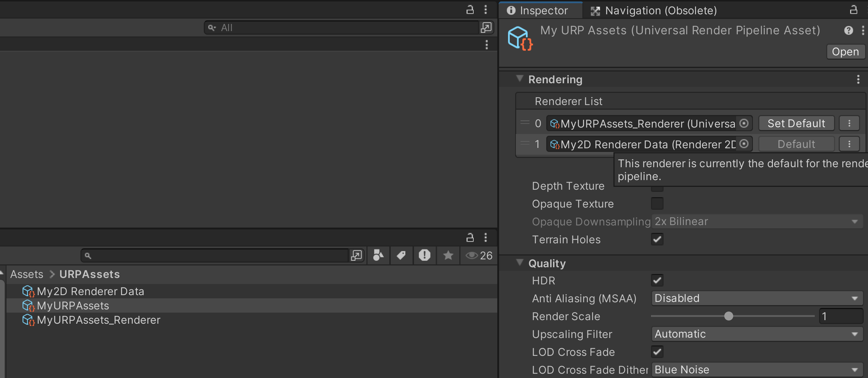Click the Search by Import Log Type icon
This screenshot has width=868, height=378.
tap(424, 255)
